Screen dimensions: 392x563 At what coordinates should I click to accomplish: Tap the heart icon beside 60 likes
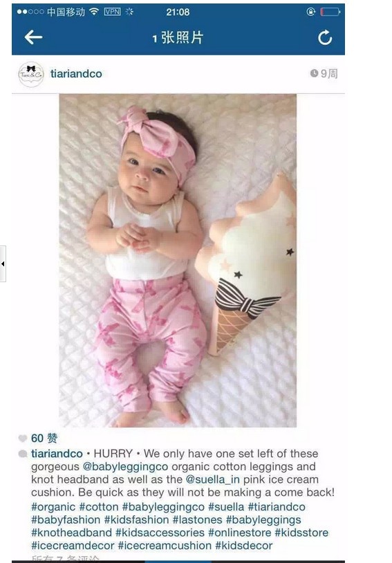(23, 438)
